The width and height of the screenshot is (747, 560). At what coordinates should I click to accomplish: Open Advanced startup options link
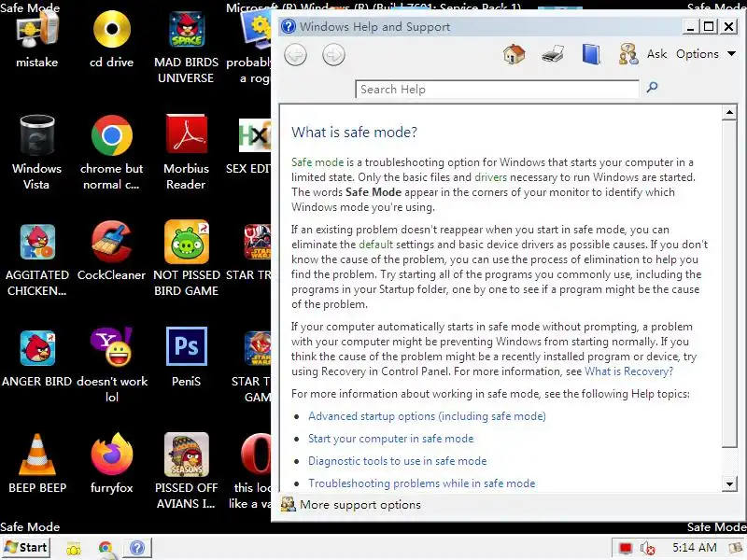[x=427, y=416]
